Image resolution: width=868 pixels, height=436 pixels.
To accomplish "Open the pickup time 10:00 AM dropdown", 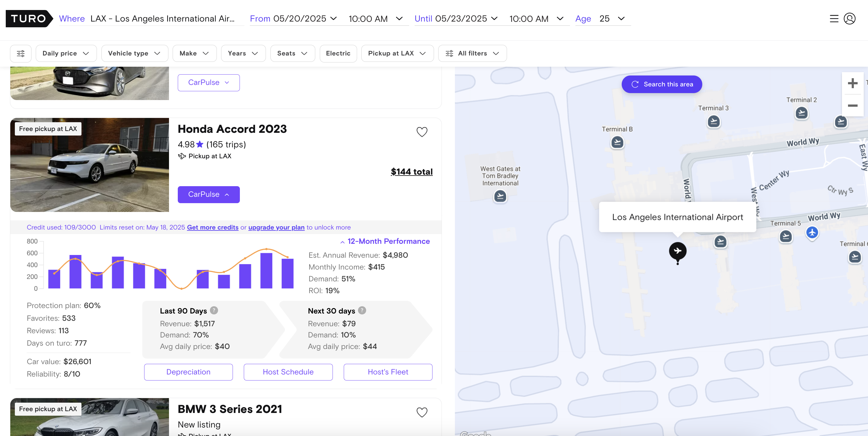I will point(376,18).
